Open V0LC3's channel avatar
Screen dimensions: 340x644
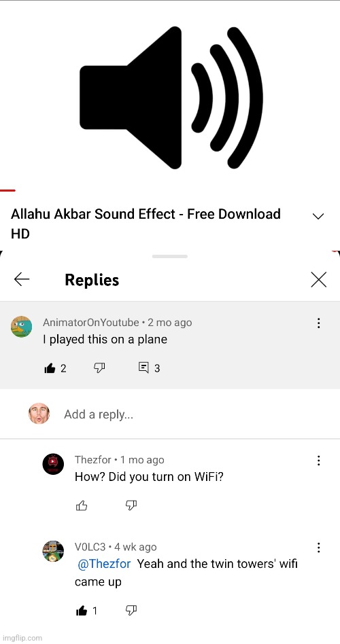pyautogui.click(x=53, y=551)
